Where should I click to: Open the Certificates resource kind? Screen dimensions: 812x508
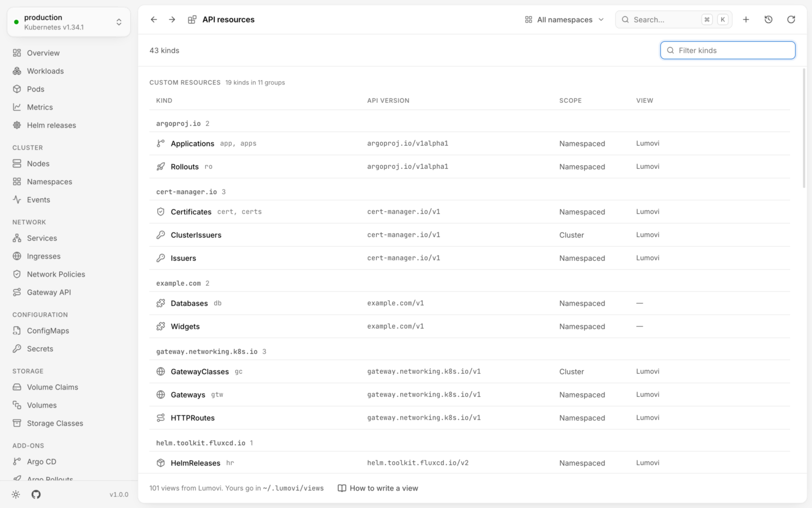[x=191, y=212]
